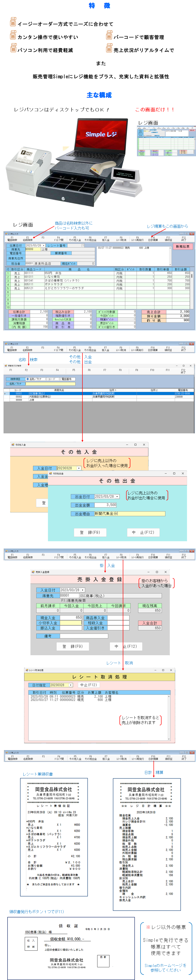Click the scrollbar of the receipt log list
Viewport: 196px width, 980px height.
[170, 256]
